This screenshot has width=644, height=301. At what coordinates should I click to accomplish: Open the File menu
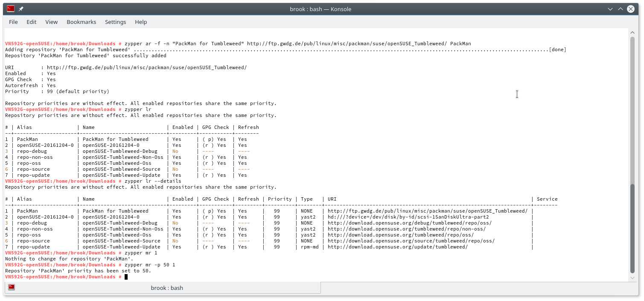click(13, 22)
